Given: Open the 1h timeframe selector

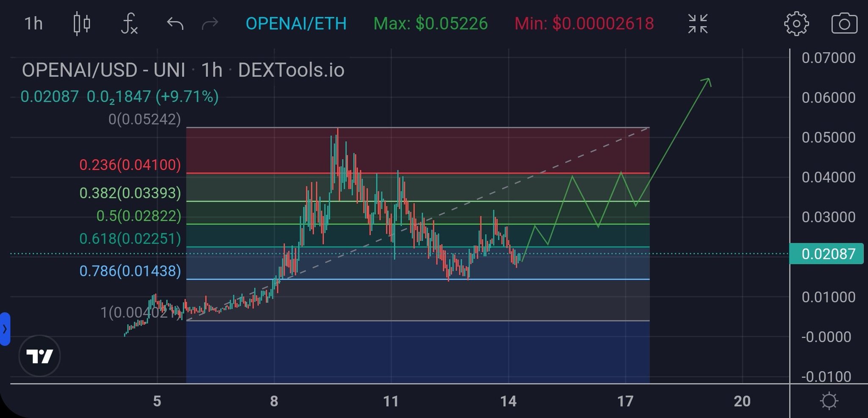Looking at the screenshot, I should coord(33,23).
